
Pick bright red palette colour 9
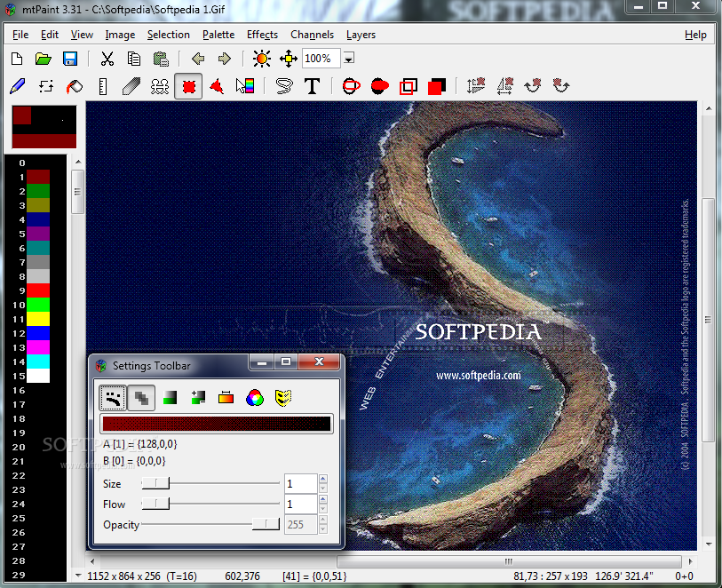point(38,290)
